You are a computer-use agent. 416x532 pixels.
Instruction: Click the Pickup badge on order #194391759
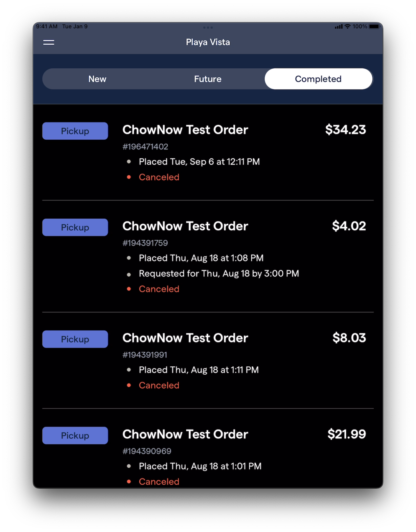75,227
